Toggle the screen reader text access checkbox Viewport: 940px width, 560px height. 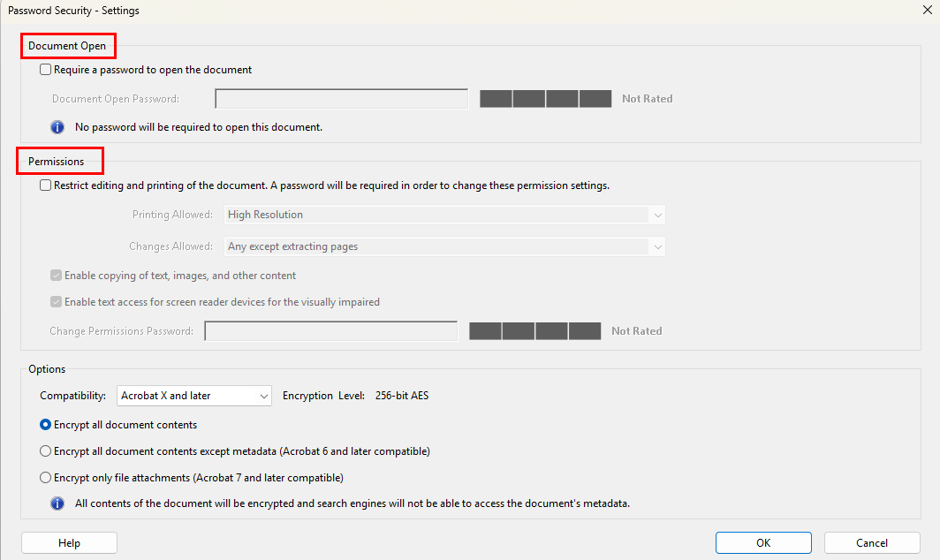[x=56, y=301]
